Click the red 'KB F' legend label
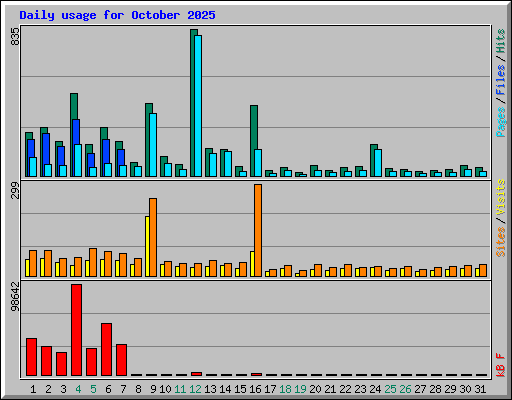The width and height of the screenshot is (512, 400). (500, 365)
